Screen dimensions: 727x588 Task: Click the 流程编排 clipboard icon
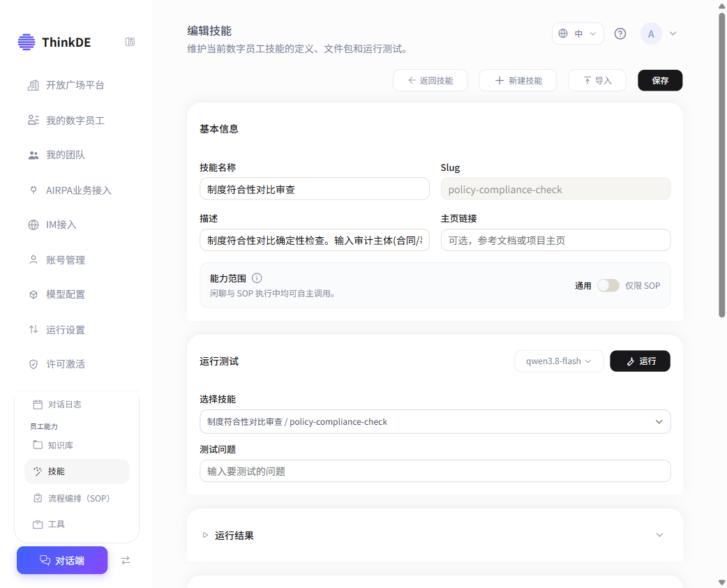click(x=38, y=498)
